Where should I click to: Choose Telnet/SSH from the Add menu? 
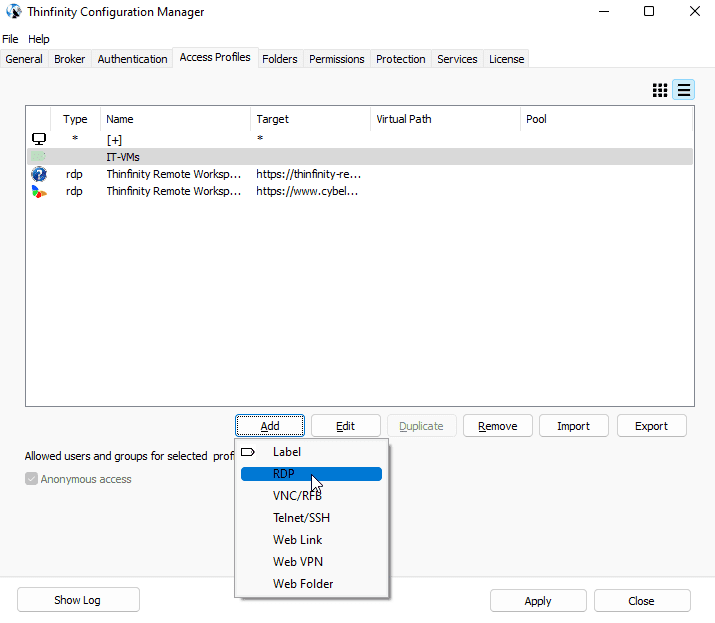coord(311,518)
